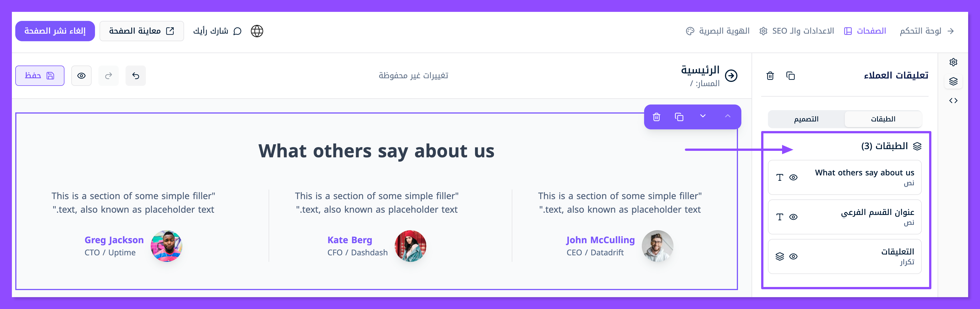This screenshot has width=980, height=309.
Task: Open the layers stack sidebar icon
Action: click(953, 81)
